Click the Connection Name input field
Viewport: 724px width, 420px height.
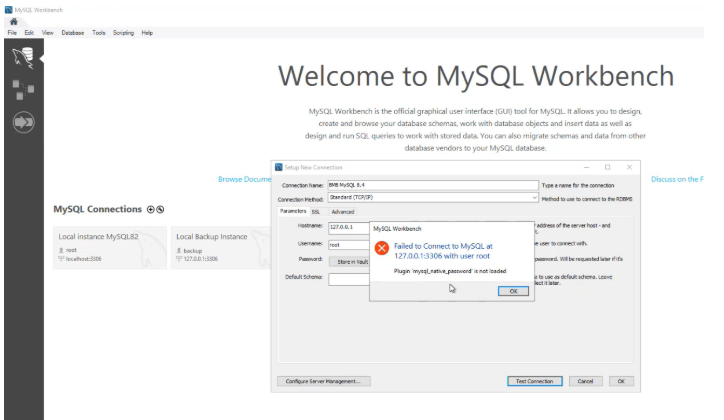[x=432, y=186]
